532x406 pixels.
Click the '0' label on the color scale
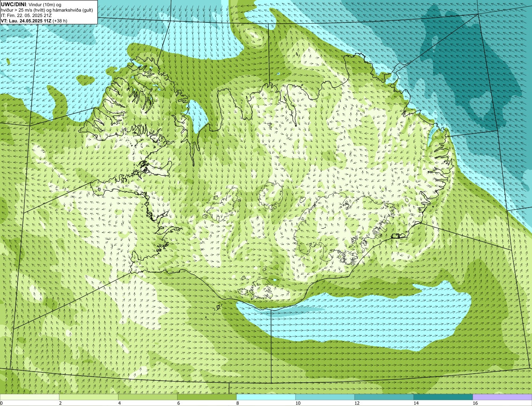coord(1,403)
